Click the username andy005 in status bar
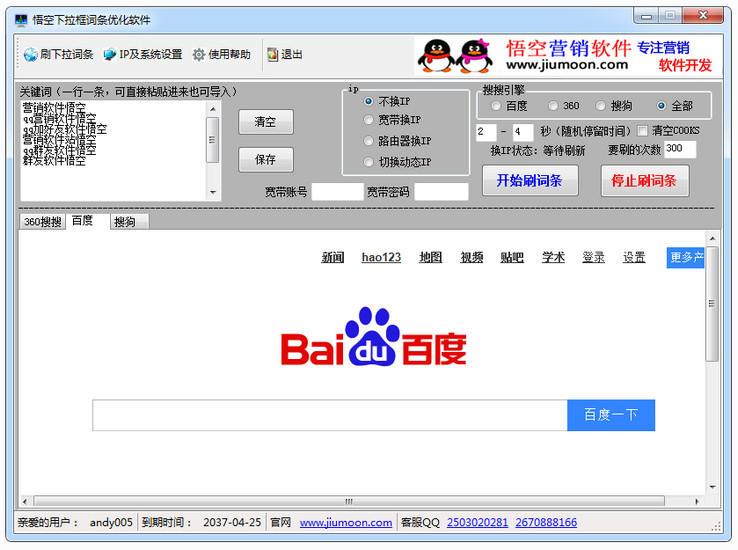738x550 pixels. click(111, 522)
